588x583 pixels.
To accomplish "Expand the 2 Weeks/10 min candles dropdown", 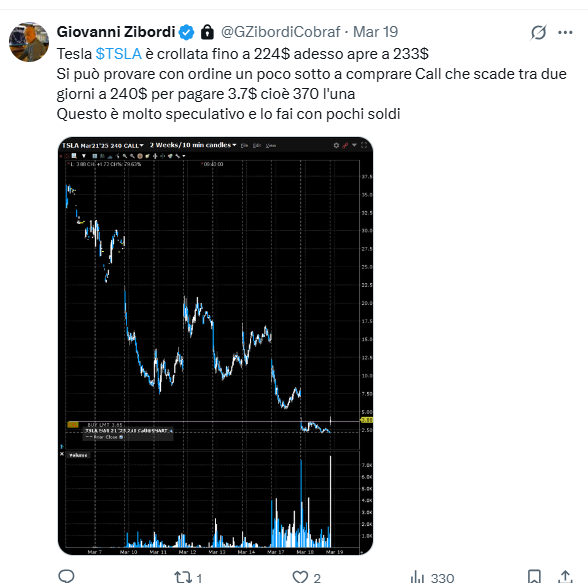I will (x=193, y=145).
